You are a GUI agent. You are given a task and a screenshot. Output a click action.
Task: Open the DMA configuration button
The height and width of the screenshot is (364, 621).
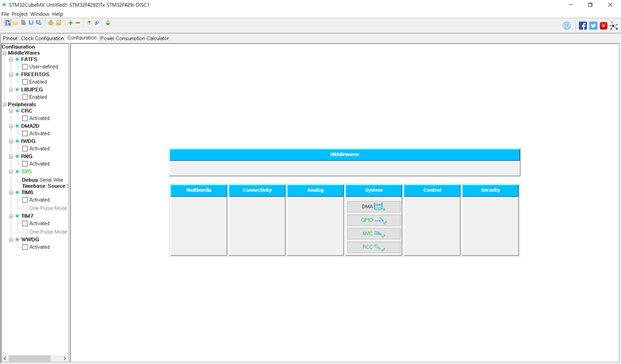point(374,207)
